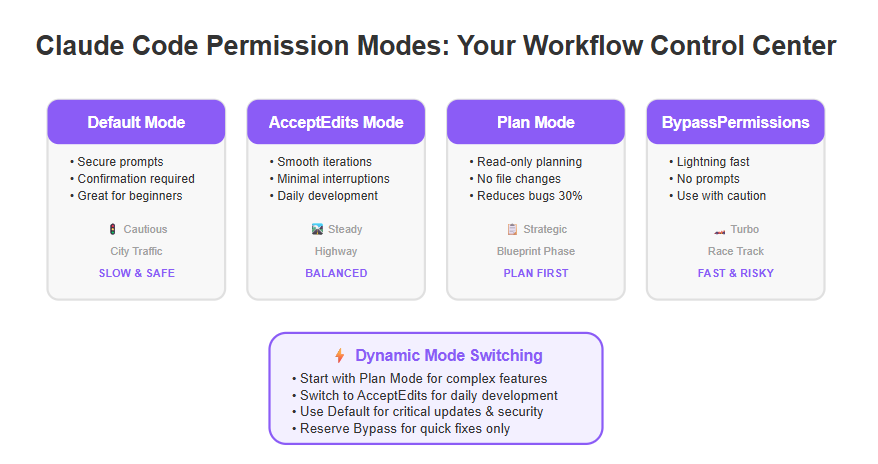
Task: Click the FAST & RISKY label
Action: pos(736,273)
